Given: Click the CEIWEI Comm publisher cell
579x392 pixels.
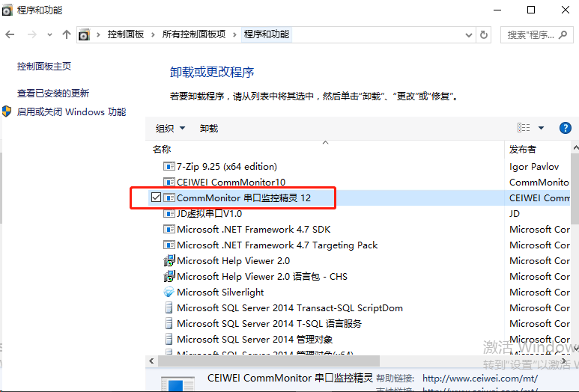Looking at the screenshot, I should 539,198.
